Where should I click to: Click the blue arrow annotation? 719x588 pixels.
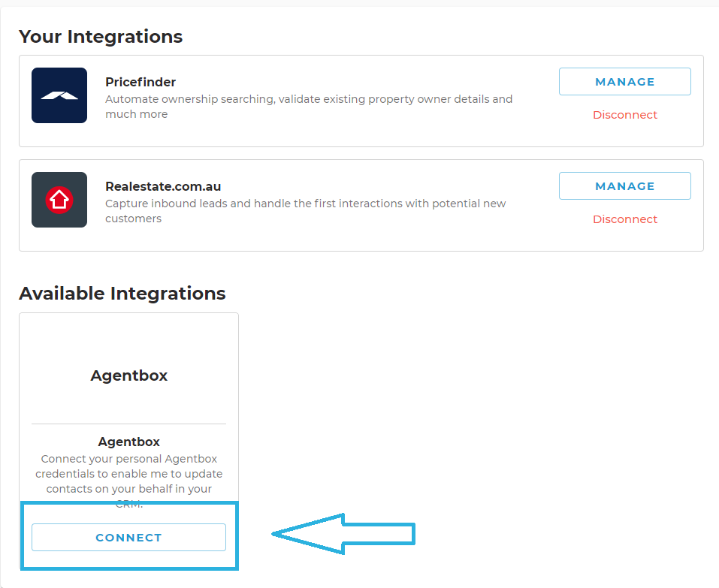tap(343, 534)
